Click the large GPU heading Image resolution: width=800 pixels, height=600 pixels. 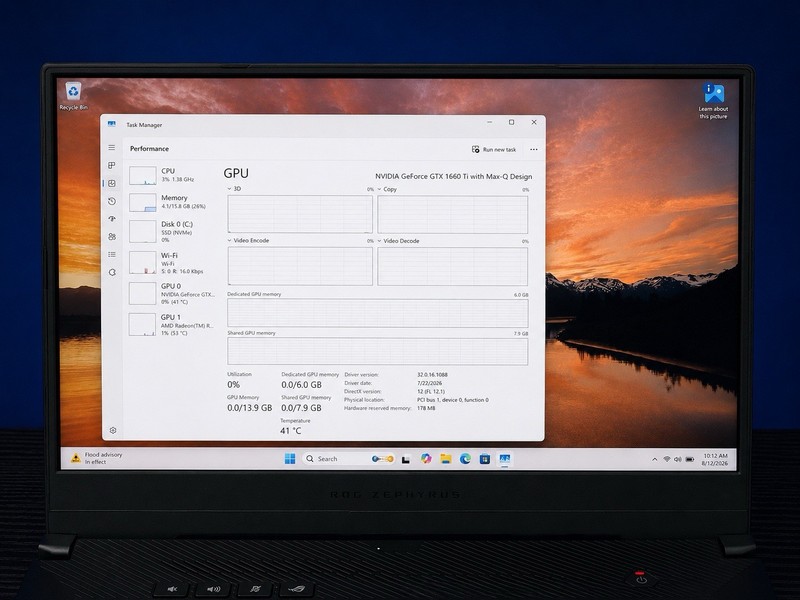236,173
